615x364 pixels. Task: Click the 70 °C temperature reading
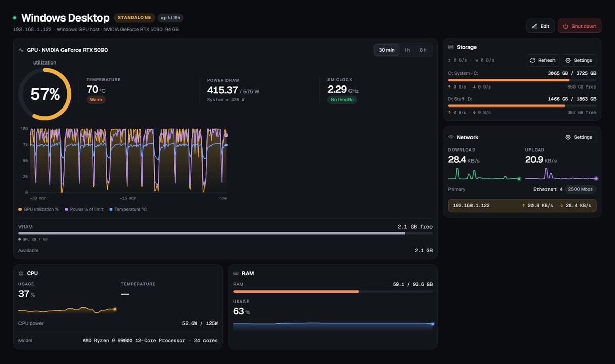pyautogui.click(x=96, y=90)
